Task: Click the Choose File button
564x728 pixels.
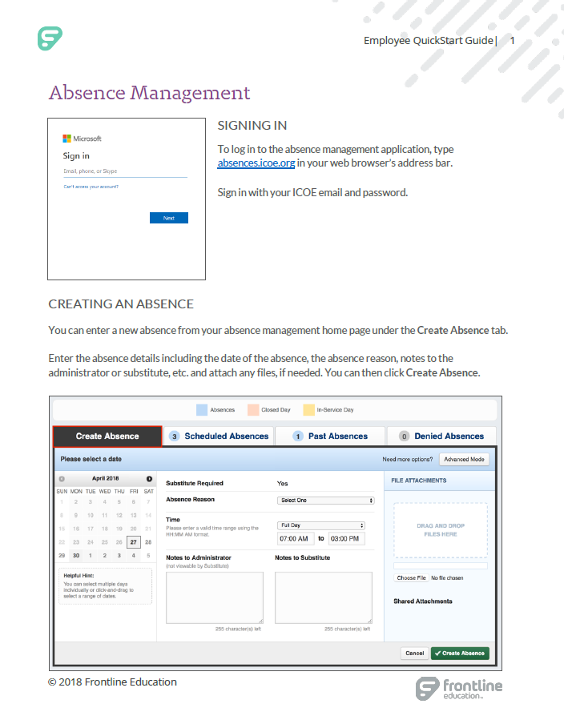Action: pyautogui.click(x=411, y=578)
